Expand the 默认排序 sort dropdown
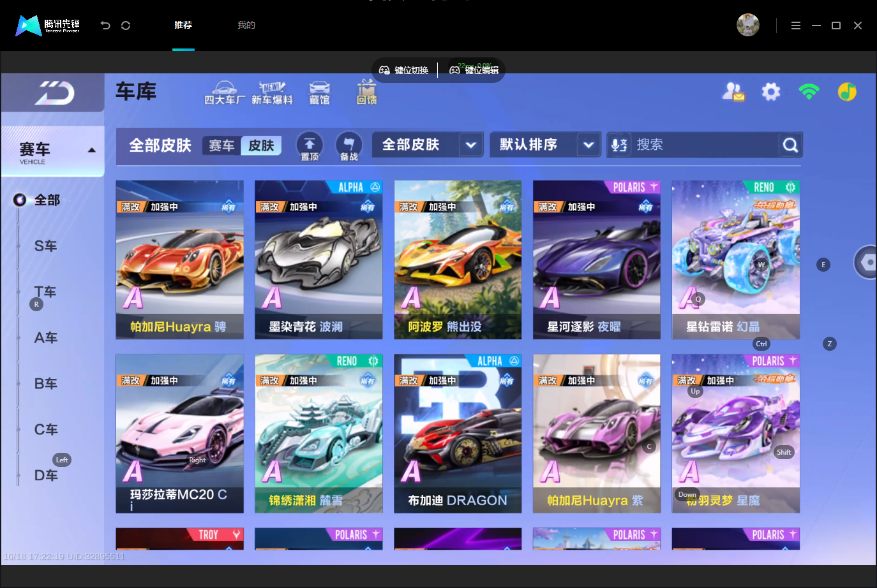 (546, 145)
